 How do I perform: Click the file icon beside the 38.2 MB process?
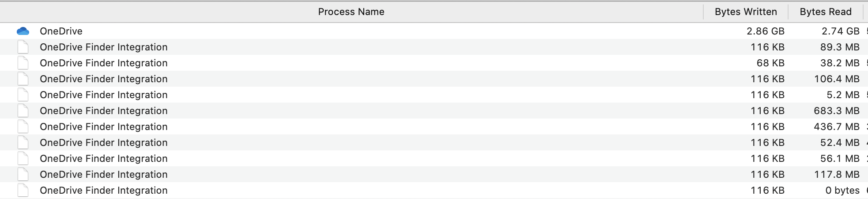coord(23,63)
